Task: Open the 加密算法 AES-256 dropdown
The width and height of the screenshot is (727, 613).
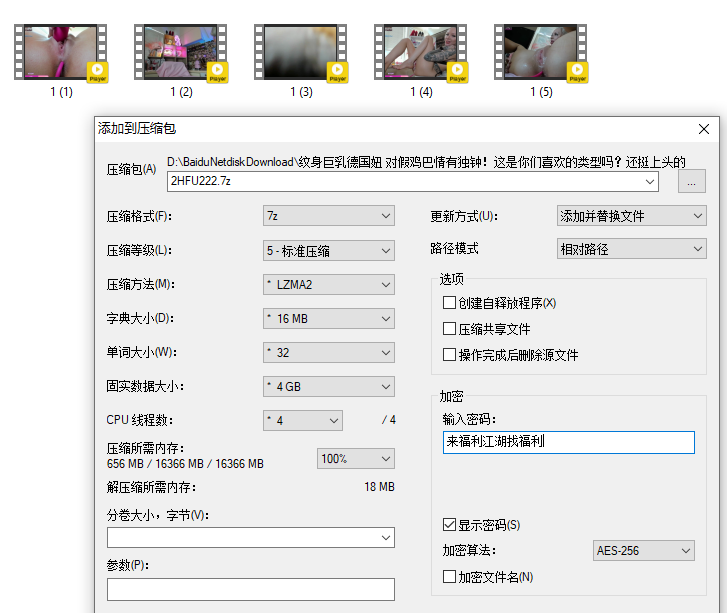Action: [x=643, y=551]
